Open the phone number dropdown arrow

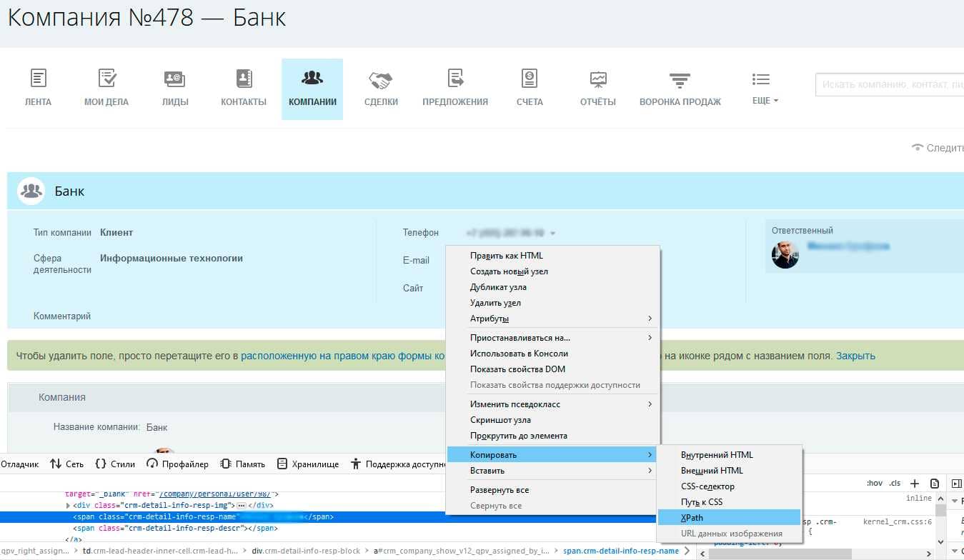pos(553,234)
